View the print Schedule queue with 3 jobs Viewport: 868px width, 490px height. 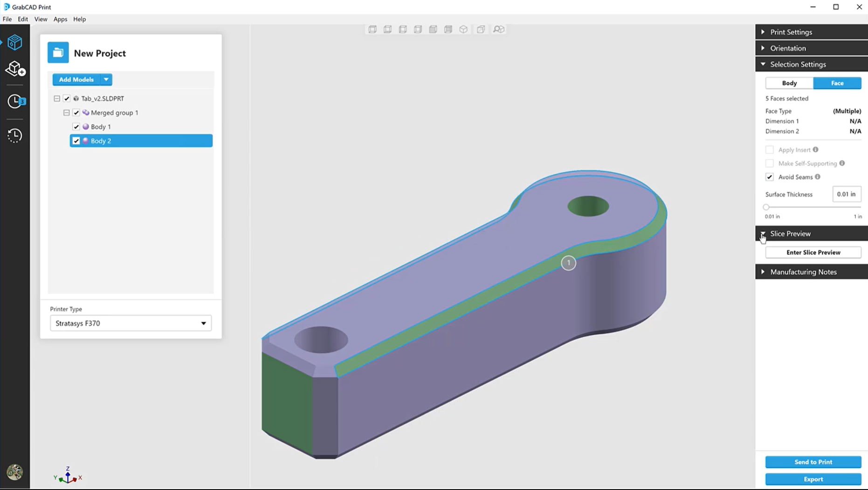(x=15, y=101)
